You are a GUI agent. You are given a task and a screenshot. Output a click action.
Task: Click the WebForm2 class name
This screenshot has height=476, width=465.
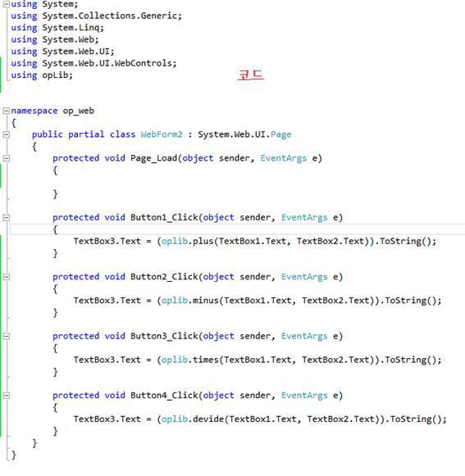[x=162, y=134]
